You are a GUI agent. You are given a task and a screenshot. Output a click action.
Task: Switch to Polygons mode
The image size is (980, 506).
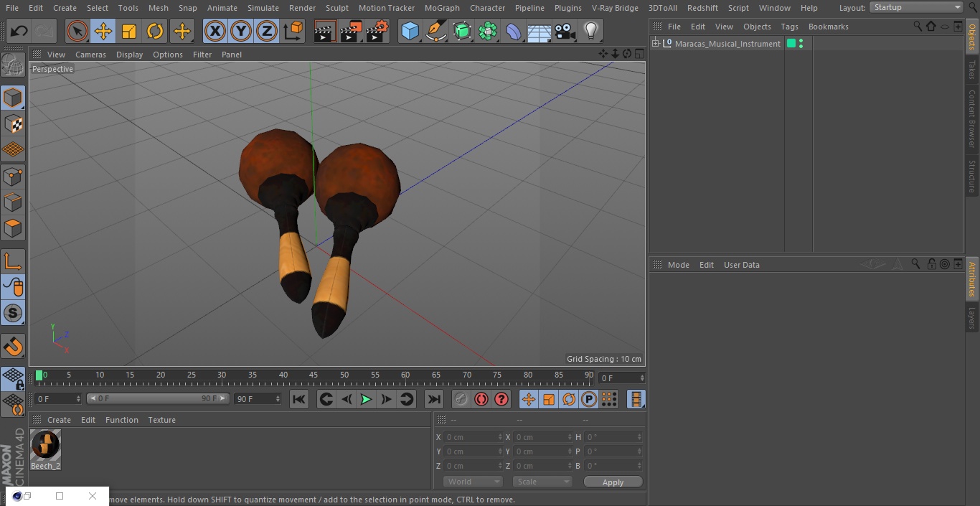(13, 228)
